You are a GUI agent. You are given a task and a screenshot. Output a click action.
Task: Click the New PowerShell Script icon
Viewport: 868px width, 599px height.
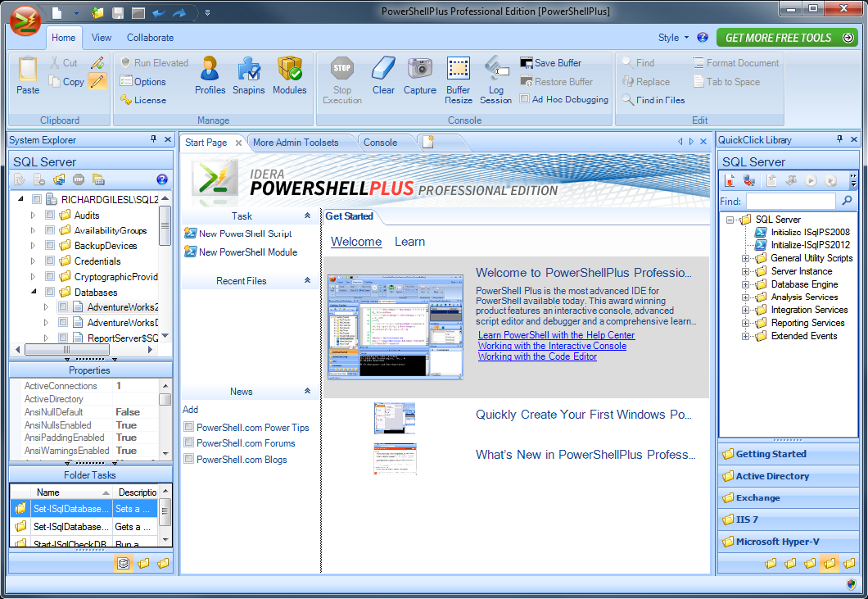tap(191, 234)
